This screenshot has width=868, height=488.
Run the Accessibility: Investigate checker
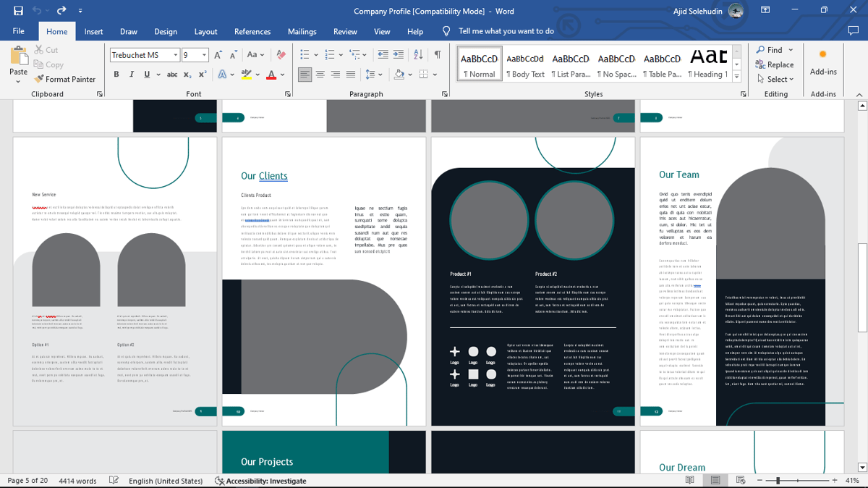[x=261, y=480]
